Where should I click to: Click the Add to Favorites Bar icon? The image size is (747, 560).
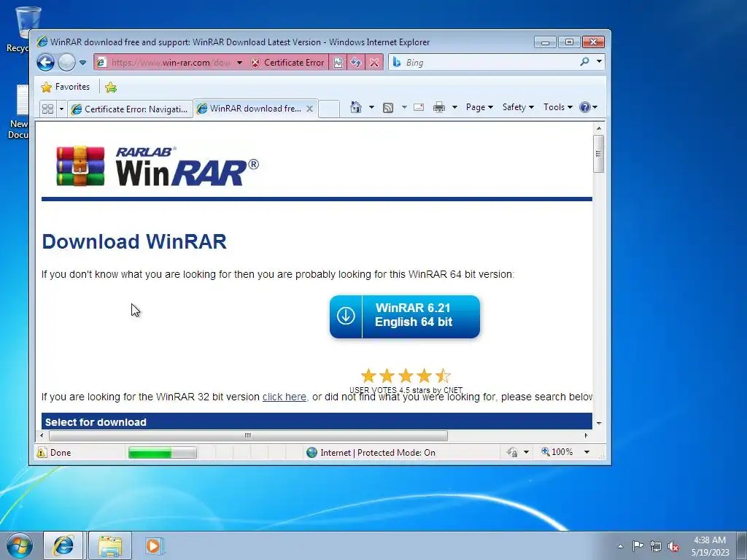point(111,87)
